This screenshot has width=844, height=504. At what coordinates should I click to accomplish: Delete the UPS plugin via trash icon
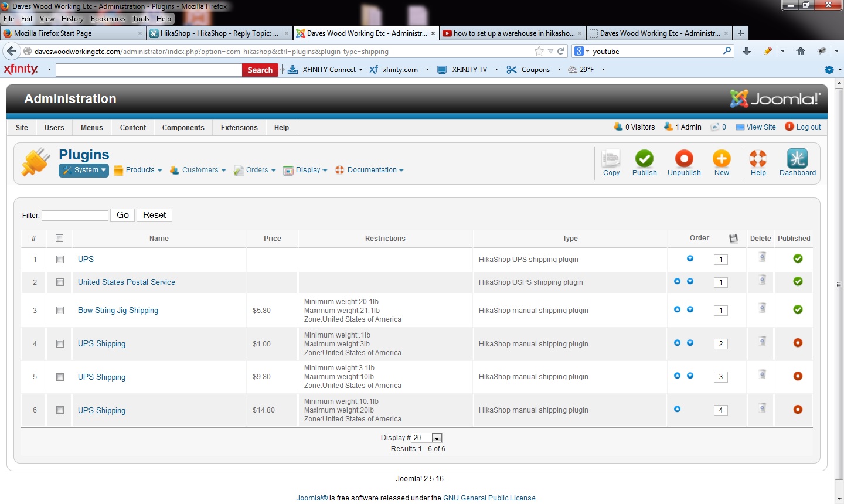click(x=762, y=257)
